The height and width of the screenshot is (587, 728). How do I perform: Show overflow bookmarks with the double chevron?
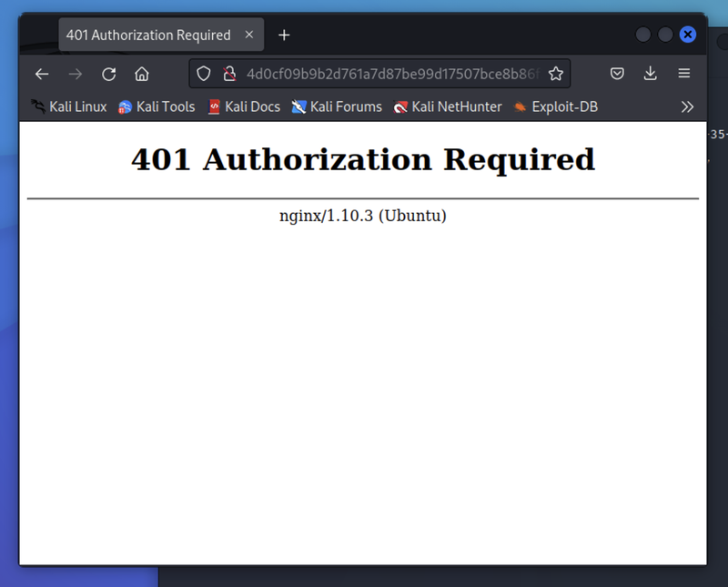688,106
